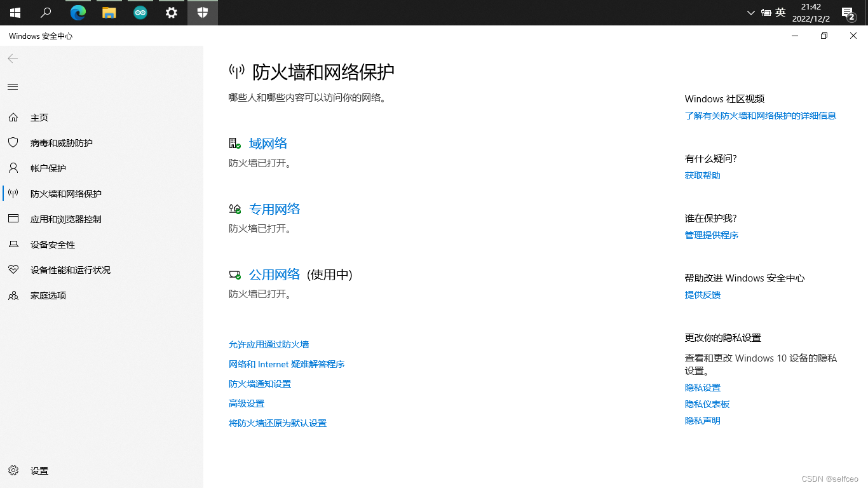Click the Windows 安全中心 window title
The image size is (868, 488).
pyautogui.click(x=41, y=36)
